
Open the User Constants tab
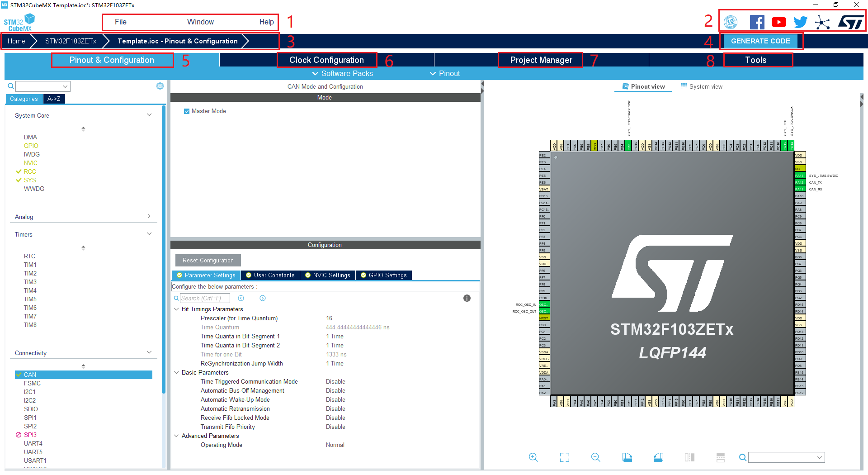click(x=270, y=275)
